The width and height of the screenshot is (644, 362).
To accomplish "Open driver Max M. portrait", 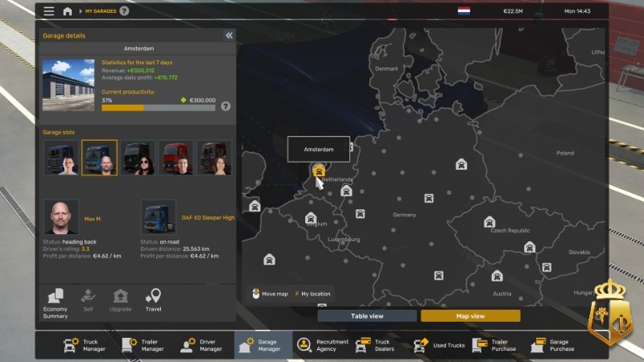I will click(x=61, y=217).
